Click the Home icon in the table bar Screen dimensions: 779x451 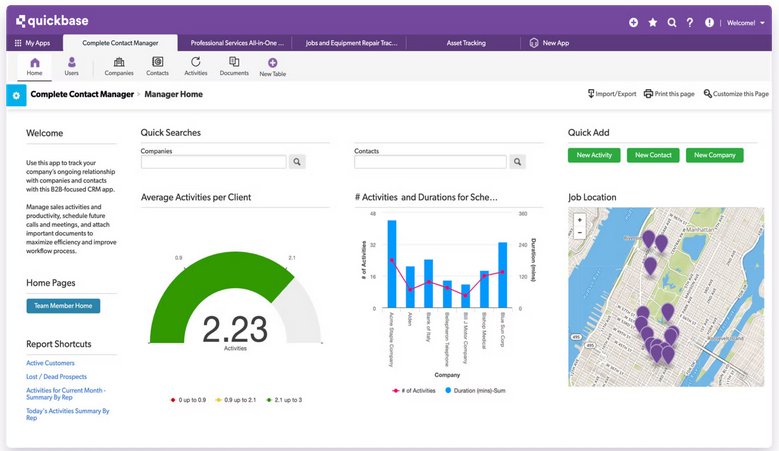(35, 64)
